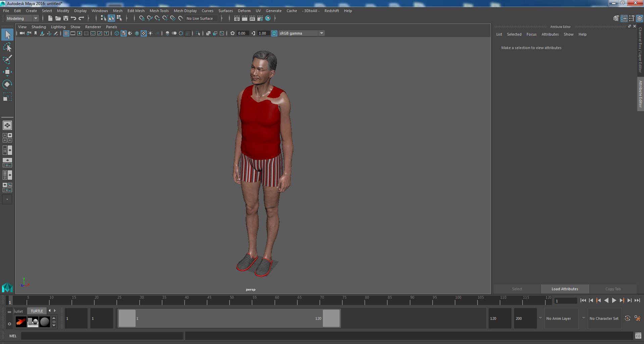
Task: Open the Deform menu
Action: pyautogui.click(x=244, y=11)
